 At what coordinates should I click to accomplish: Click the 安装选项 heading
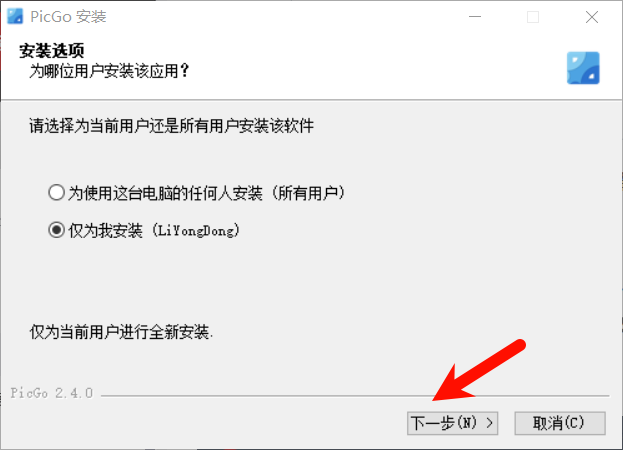(x=52, y=51)
